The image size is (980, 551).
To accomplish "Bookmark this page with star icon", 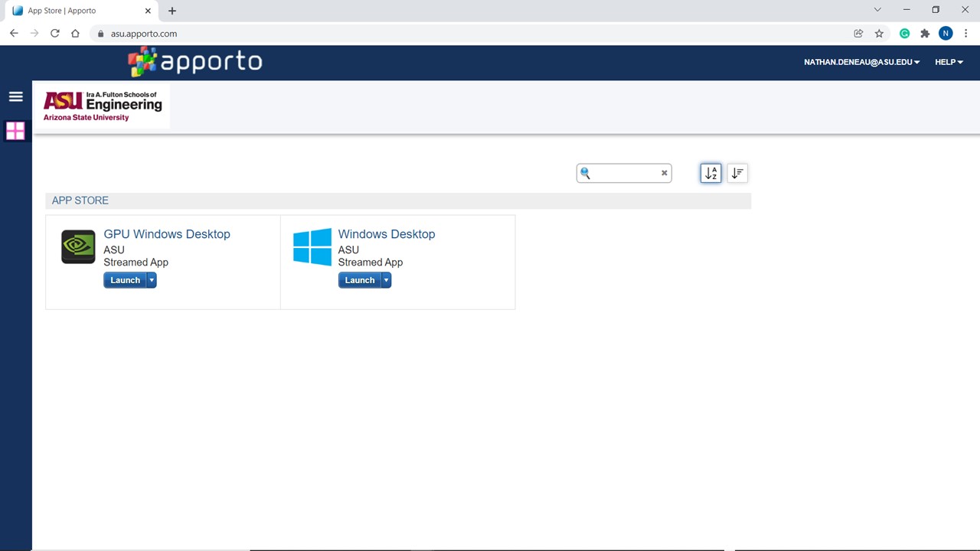I will coord(879,34).
